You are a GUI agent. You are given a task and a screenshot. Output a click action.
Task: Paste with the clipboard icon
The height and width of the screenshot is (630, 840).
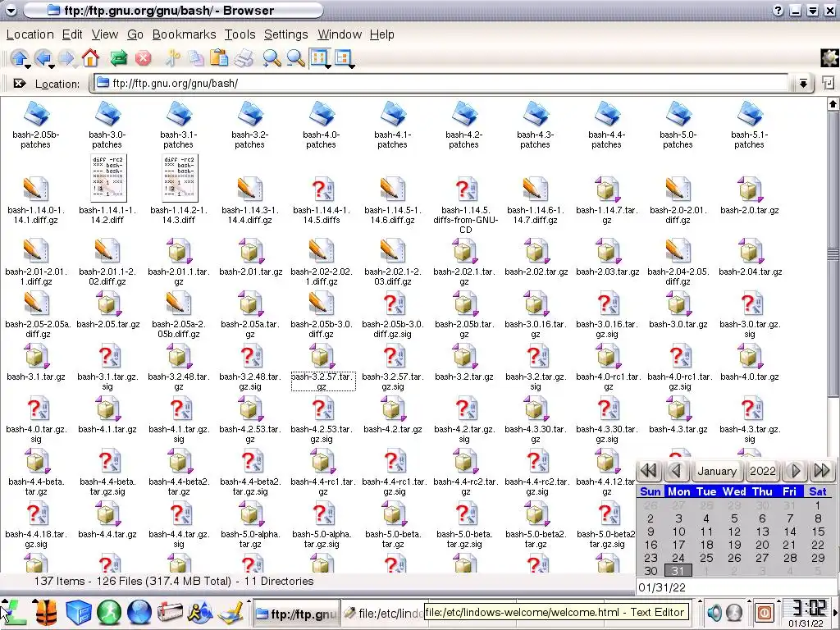pyautogui.click(x=219, y=57)
